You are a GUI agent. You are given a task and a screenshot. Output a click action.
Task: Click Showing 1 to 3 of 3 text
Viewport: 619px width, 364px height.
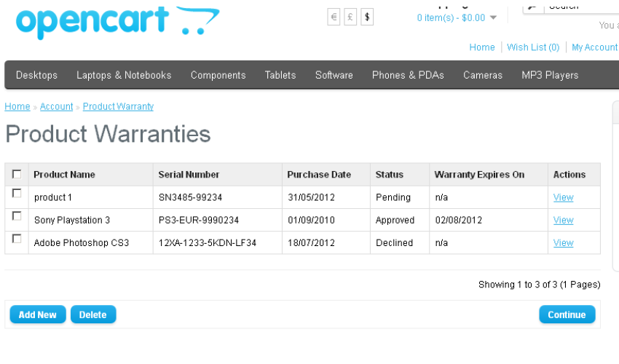[539, 285]
